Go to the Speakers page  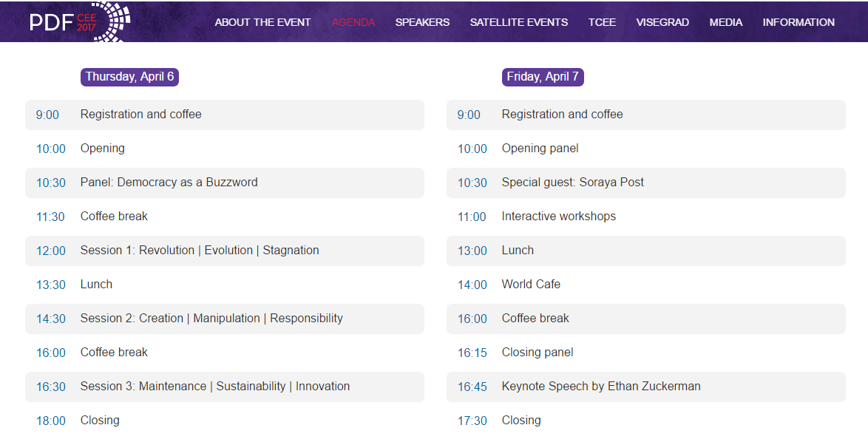click(422, 22)
